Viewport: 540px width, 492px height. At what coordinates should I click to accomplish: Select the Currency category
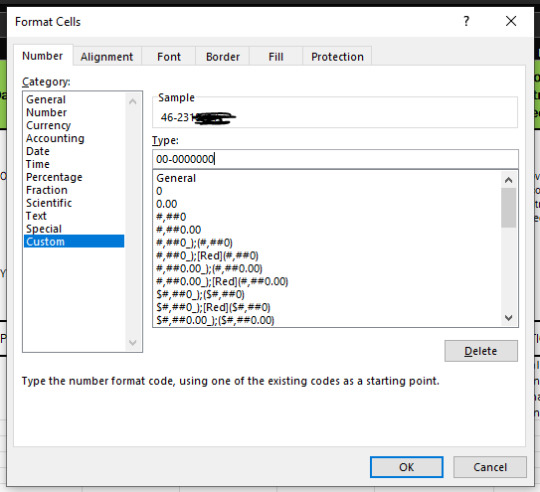click(49, 125)
